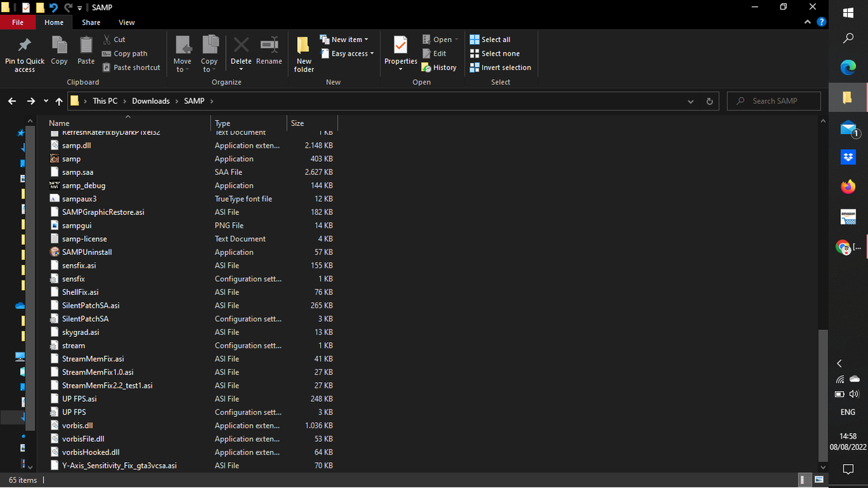Click Select none in ribbon
The height and width of the screenshot is (488, 868).
point(495,54)
